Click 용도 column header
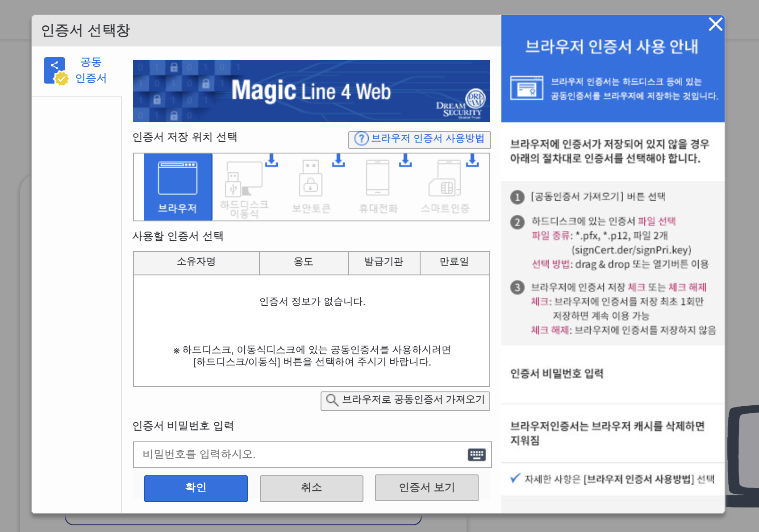Viewport: 759px width, 532px height. (x=304, y=262)
